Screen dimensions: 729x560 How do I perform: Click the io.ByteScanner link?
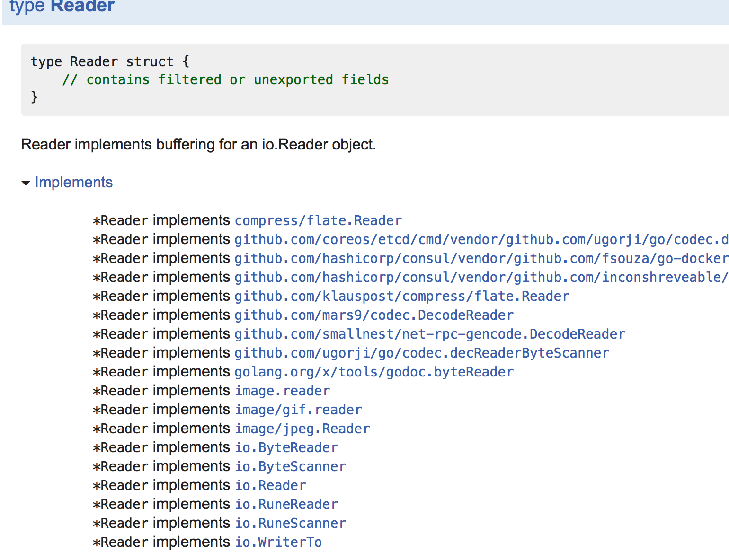tap(291, 467)
